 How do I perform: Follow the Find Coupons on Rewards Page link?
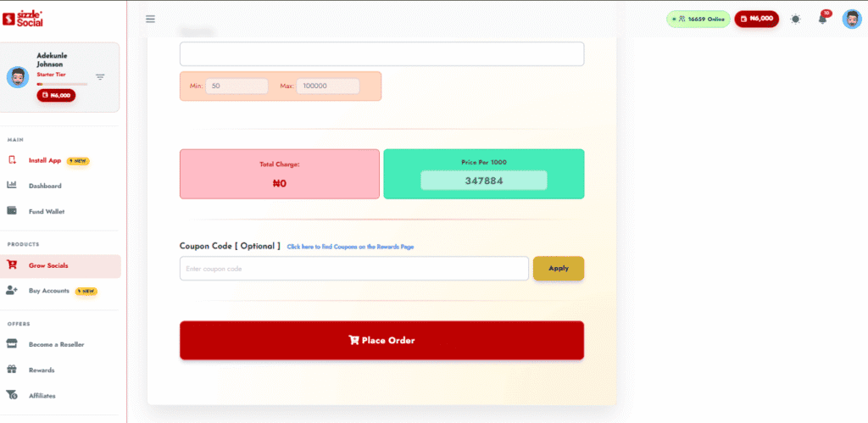350,247
